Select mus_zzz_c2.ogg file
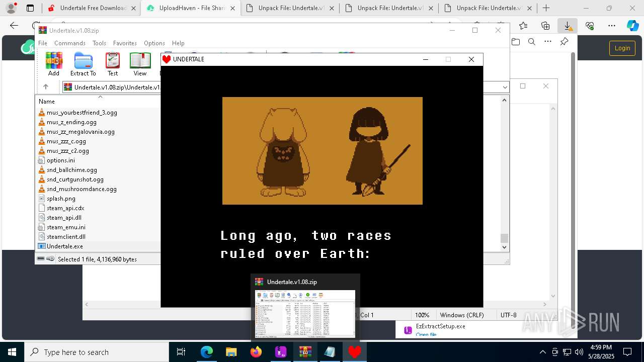 [x=64, y=151]
